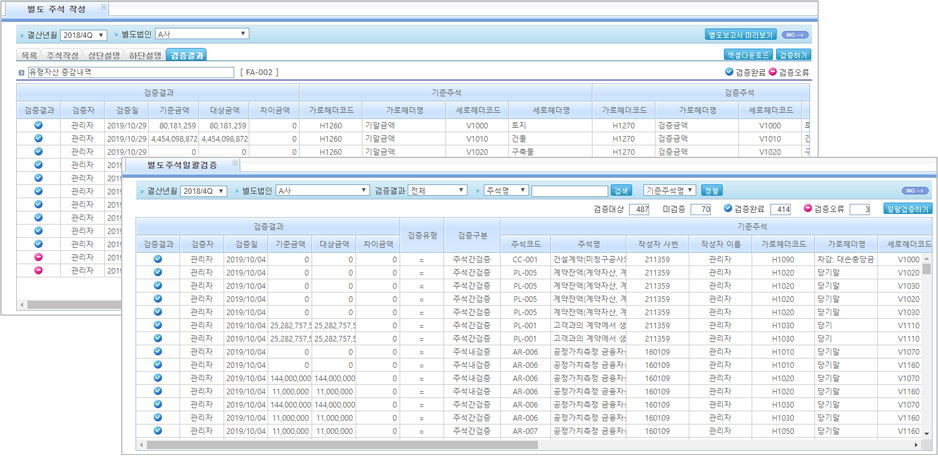Switch to the 주석작성 tab

[x=62, y=55]
